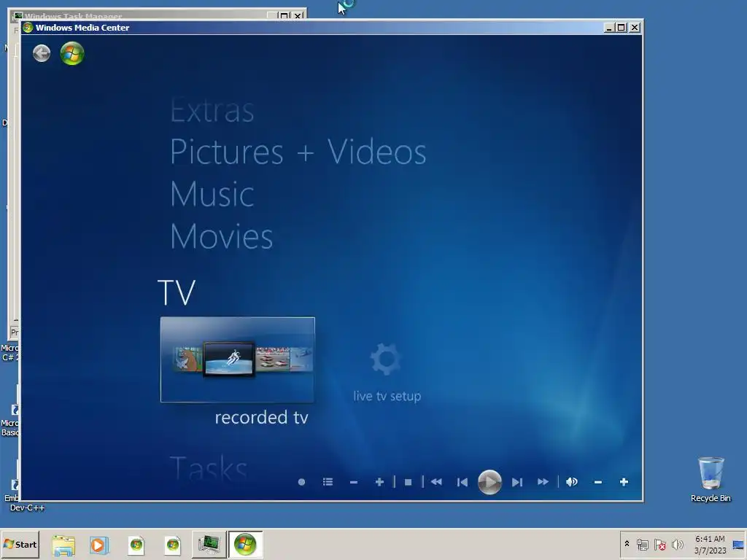This screenshot has width=747, height=560.
Task: Open Action Center flag tray icon
Action: [659, 544]
